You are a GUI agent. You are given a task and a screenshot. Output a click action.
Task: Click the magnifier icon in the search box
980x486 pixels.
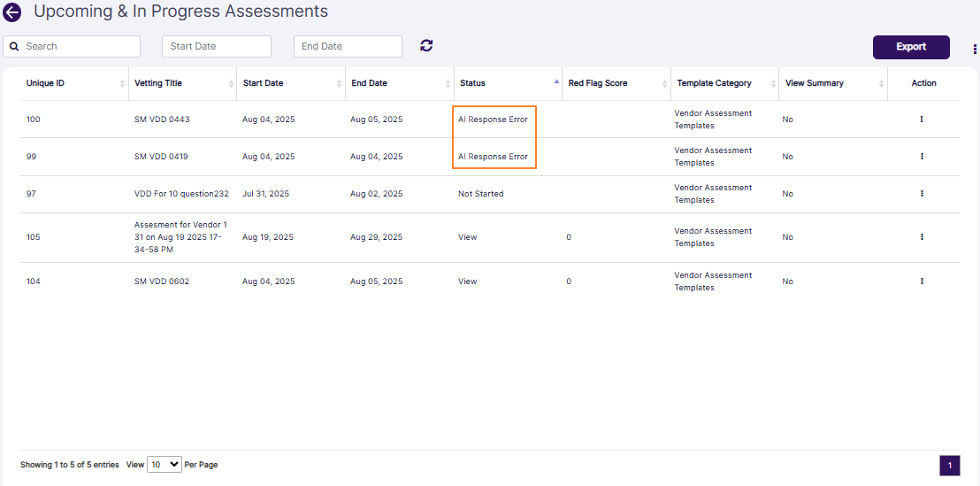pos(14,46)
